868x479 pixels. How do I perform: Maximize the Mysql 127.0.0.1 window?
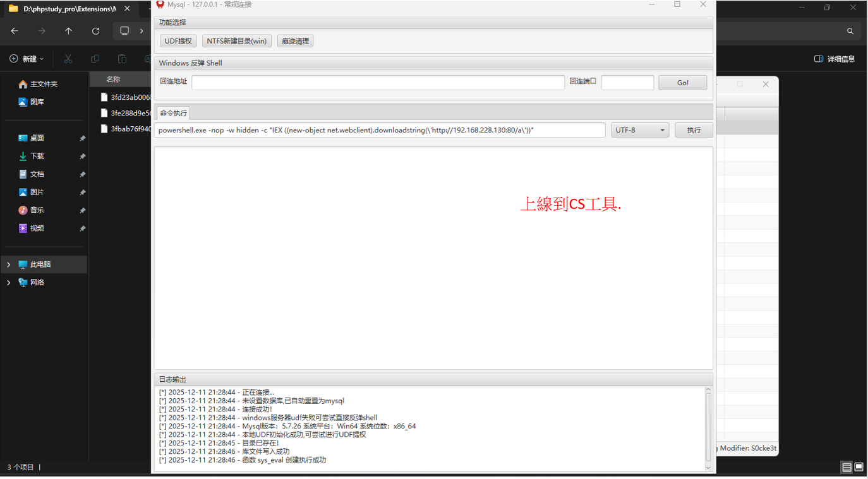677,4
